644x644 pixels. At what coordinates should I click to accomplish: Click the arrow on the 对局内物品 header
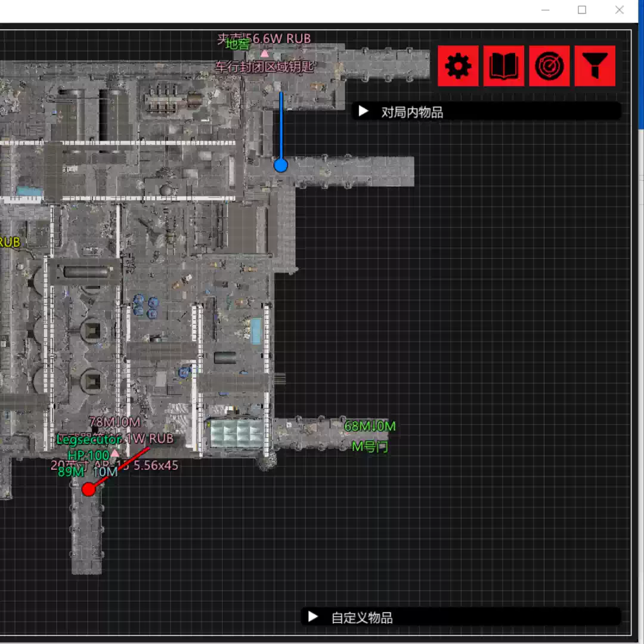pyautogui.click(x=363, y=111)
